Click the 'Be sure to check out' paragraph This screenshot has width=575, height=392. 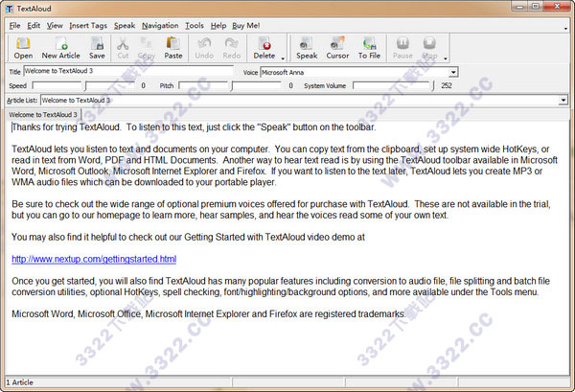(x=281, y=209)
